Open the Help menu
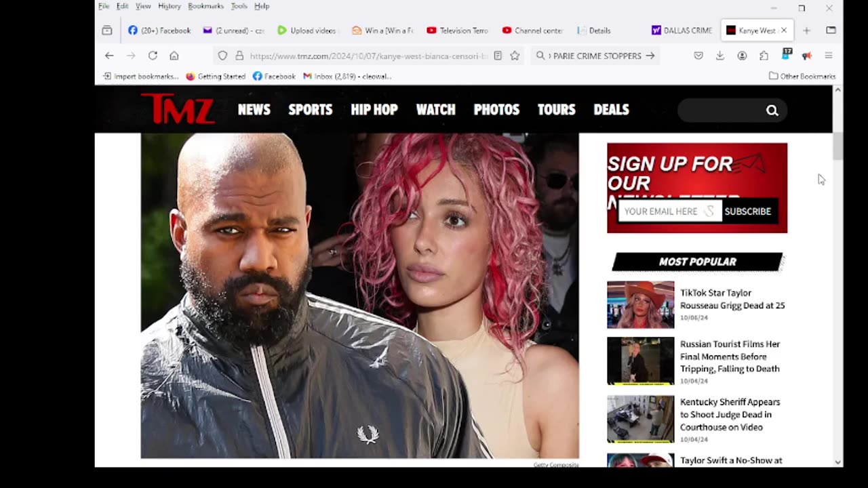The height and width of the screenshot is (488, 868). point(262,6)
